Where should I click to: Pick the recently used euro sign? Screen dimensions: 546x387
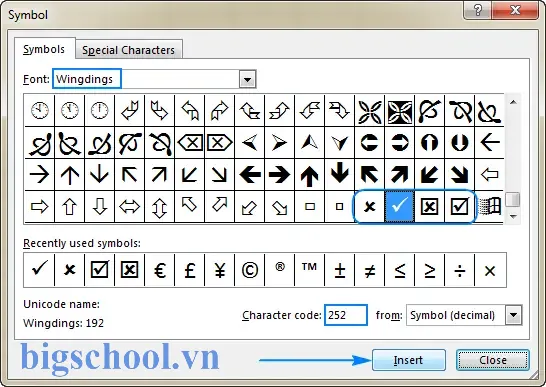click(159, 270)
